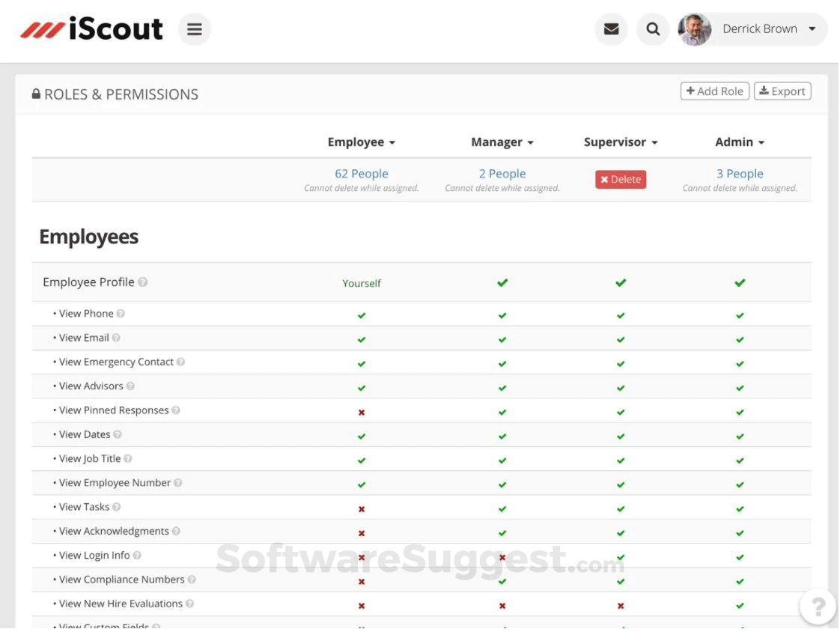The image size is (840, 632).
Task: Open the Supervisor role menu
Action: click(620, 142)
